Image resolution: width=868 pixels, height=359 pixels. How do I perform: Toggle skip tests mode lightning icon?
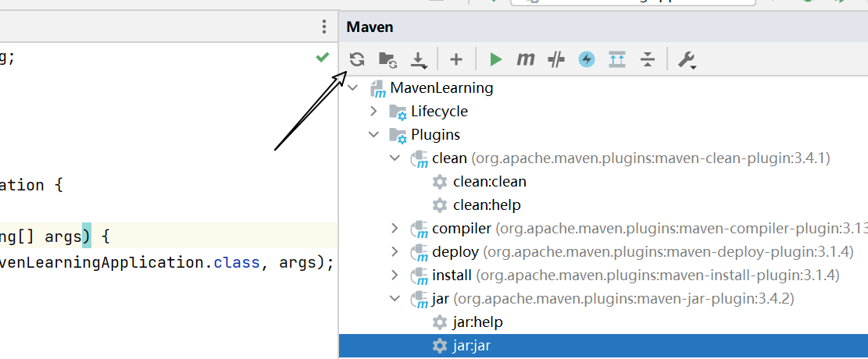pos(586,59)
